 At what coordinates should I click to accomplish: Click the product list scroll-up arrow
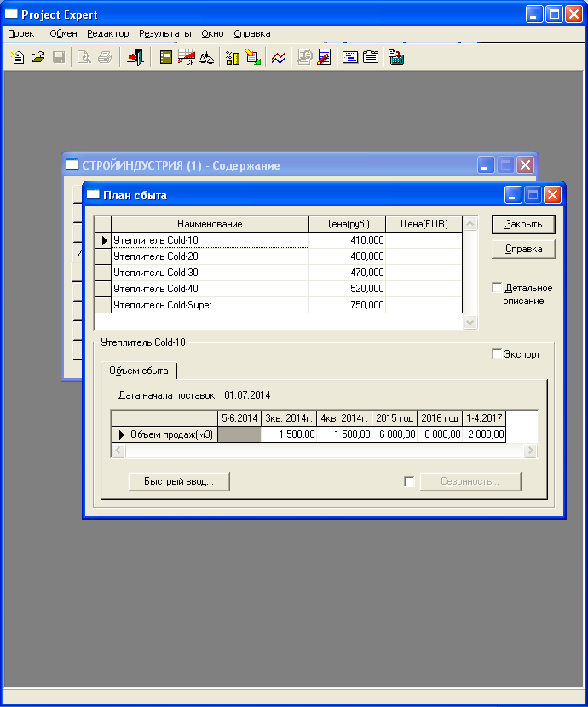(470, 224)
